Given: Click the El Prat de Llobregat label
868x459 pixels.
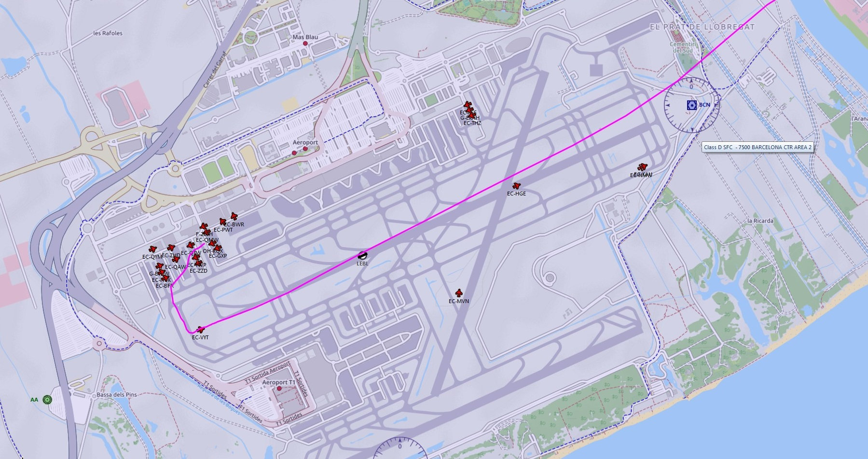Looking at the screenshot, I should tap(702, 27).
